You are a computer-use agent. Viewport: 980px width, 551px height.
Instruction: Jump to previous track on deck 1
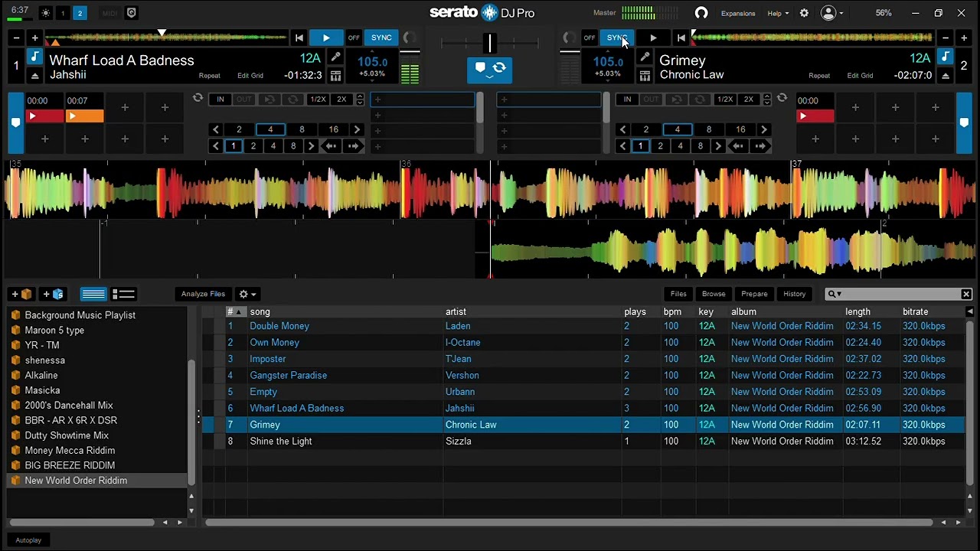tap(299, 37)
